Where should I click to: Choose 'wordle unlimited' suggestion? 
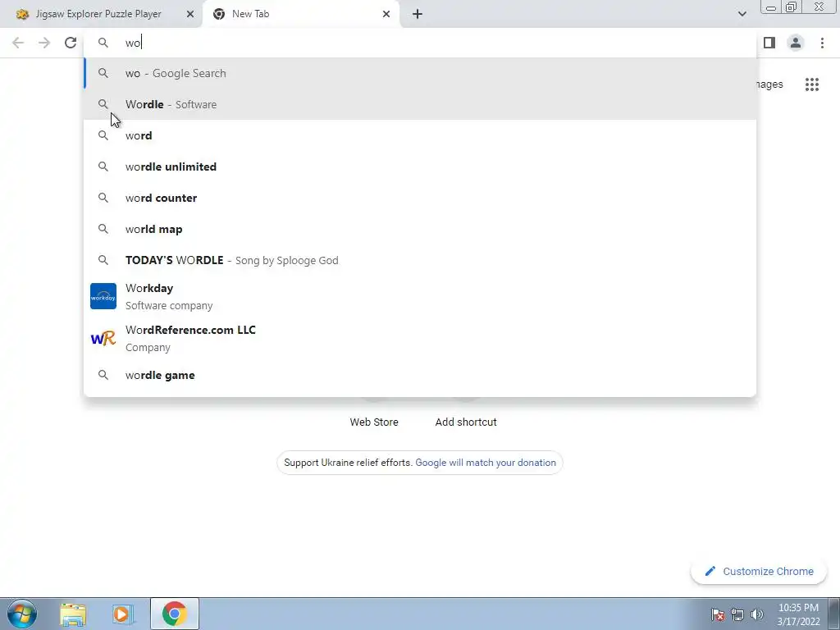420,167
